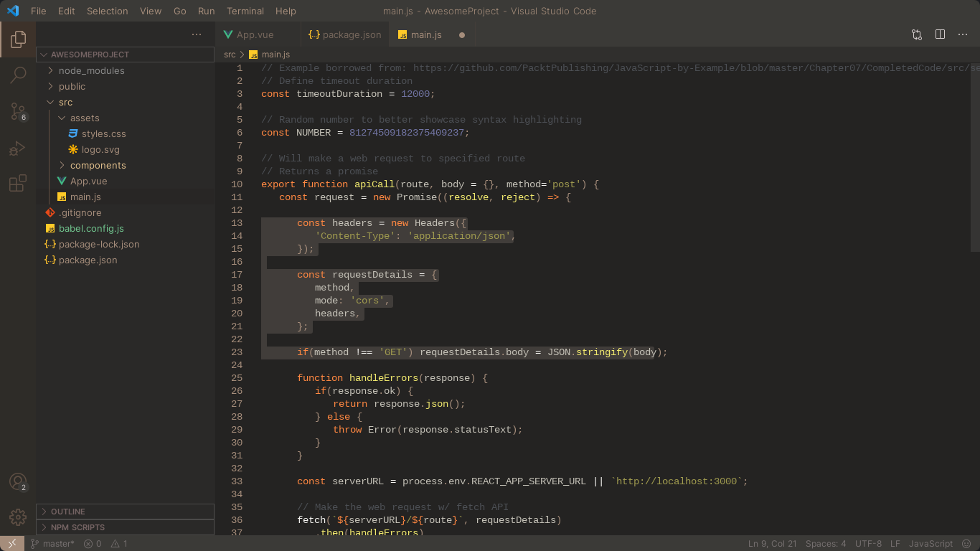Screen dimensions: 980x551
Task: Click main.js in the breadcrumb
Action: point(270,55)
